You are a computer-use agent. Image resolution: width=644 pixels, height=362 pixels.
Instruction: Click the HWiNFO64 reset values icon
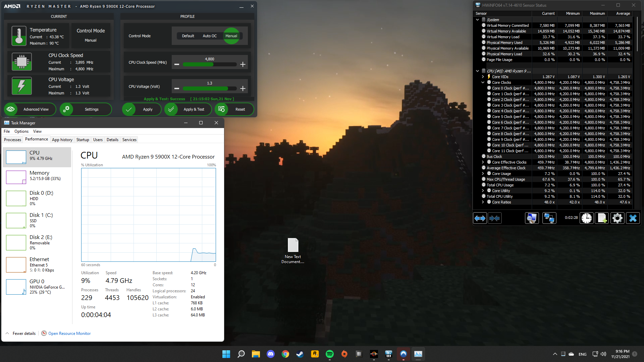(586, 218)
